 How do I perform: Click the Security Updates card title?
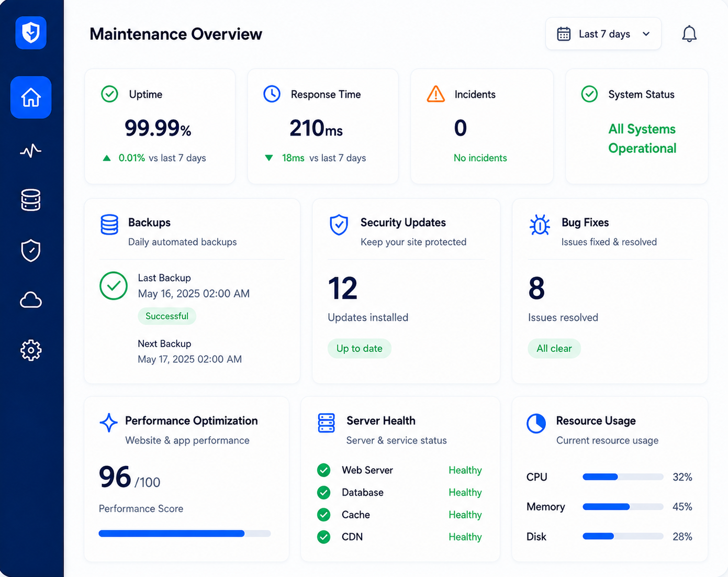[x=403, y=223]
